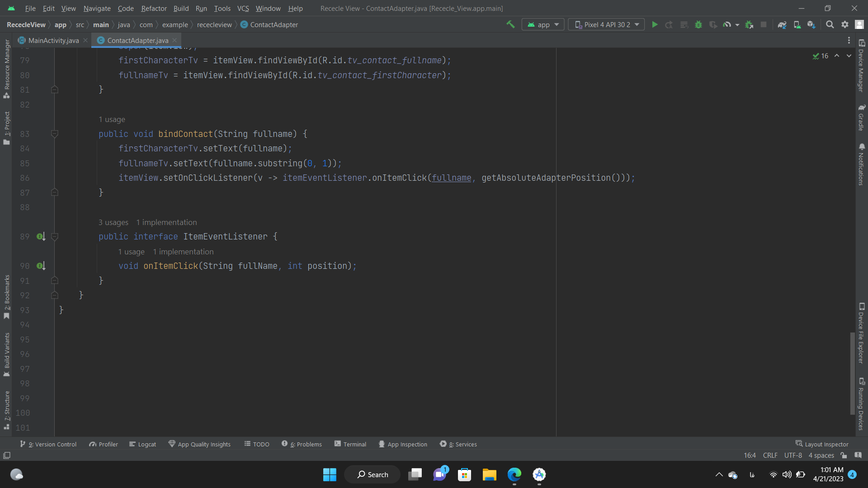Viewport: 868px width, 488px height.
Task: Click the Search Everywhere magnifier icon
Action: [830, 24]
